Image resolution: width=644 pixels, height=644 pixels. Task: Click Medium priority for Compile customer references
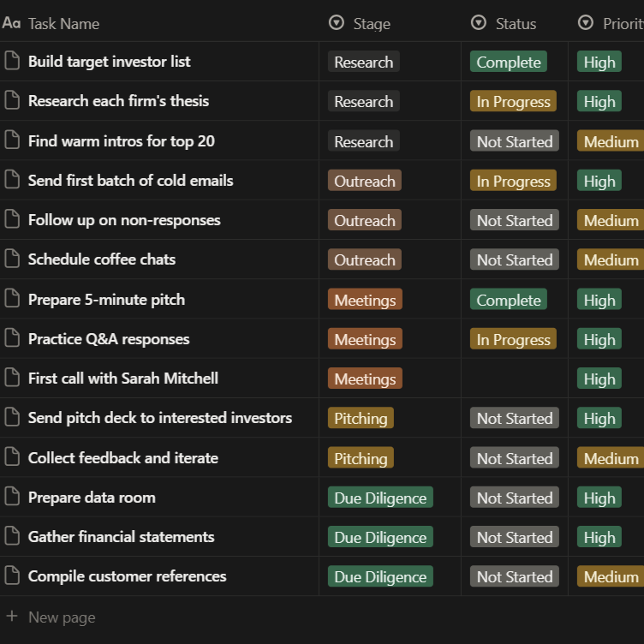(611, 576)
